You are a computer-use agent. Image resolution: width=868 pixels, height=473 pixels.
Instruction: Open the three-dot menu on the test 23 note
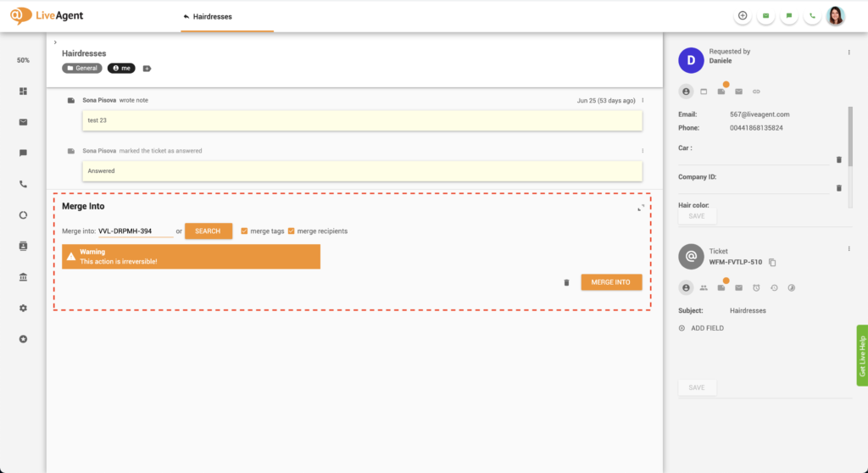643,101
